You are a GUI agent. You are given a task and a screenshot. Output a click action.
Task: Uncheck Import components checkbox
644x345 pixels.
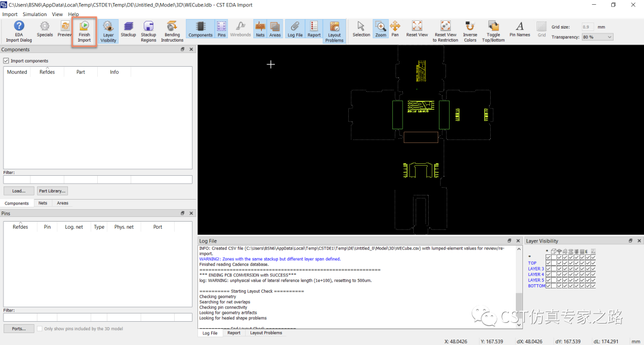click(x=6, y=61)
